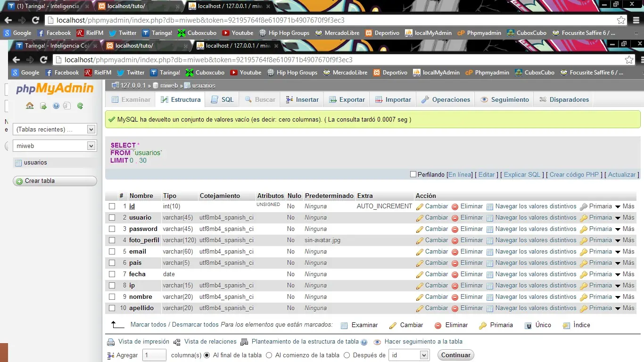This screenshot has width=644, height=362.
Task: Select the 'Al final de la tabla' radio
Action: 206,355
